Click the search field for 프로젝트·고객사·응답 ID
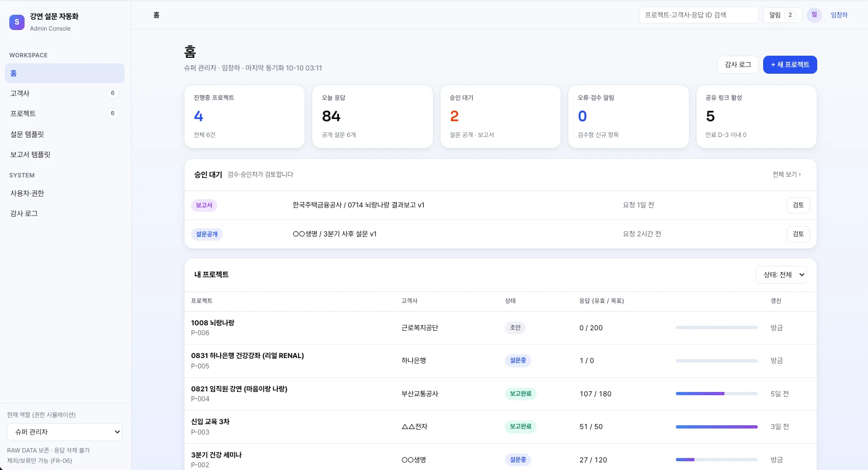Screen dimensions: 868x470 click(698, 15)
